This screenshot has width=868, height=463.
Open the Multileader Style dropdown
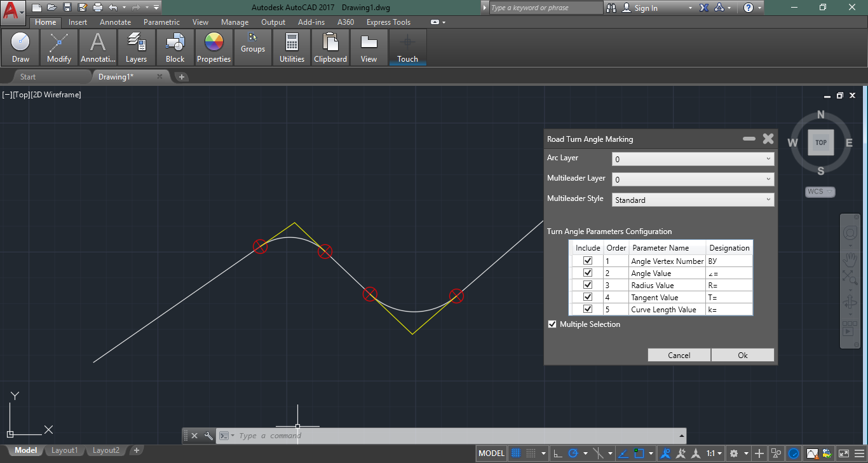(x=693, y=200)
